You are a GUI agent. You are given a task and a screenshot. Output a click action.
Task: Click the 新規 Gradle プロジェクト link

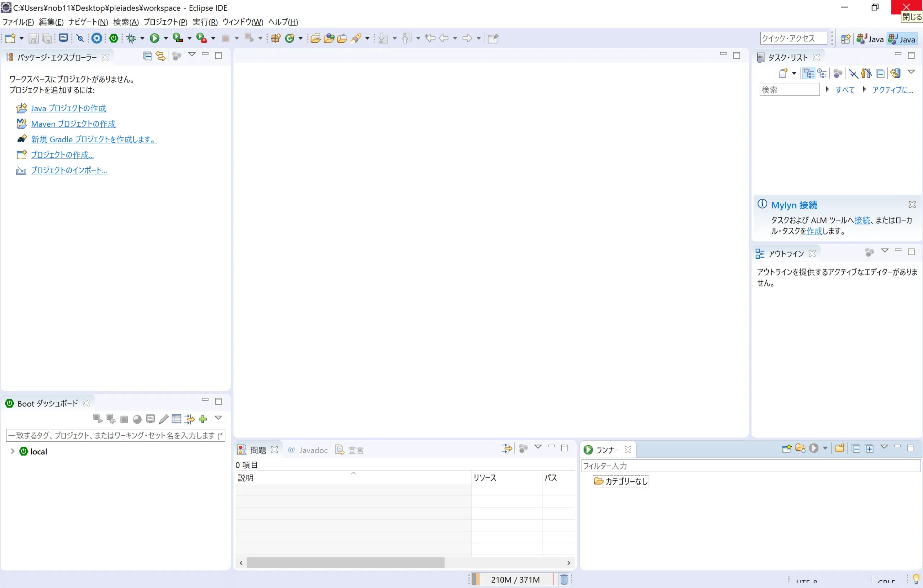click(93, 139)
